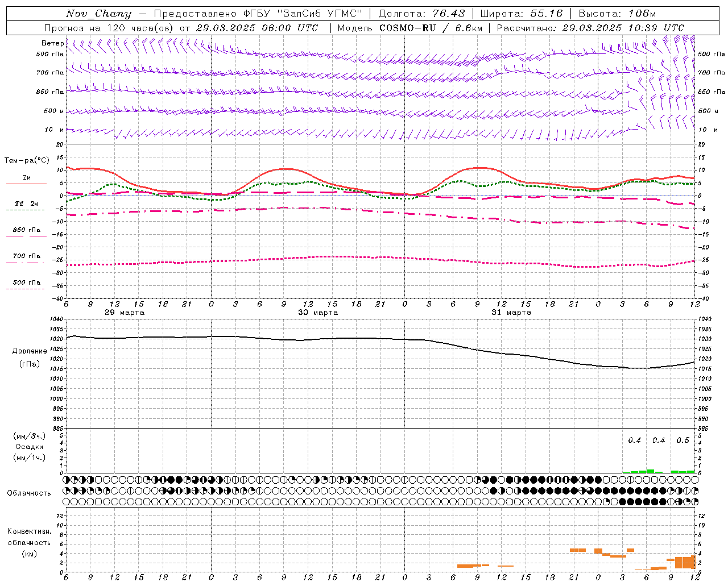Click the 10 м wind level label on left

pyautogui.click(x=55, y=130)
